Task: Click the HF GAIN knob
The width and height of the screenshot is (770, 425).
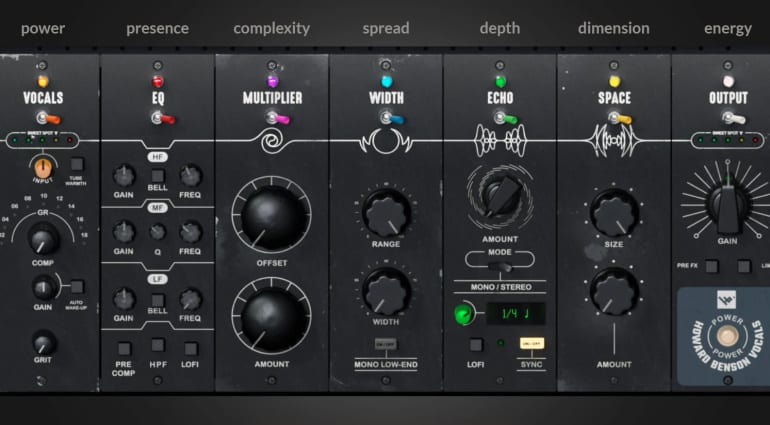Action: (124, 175)
